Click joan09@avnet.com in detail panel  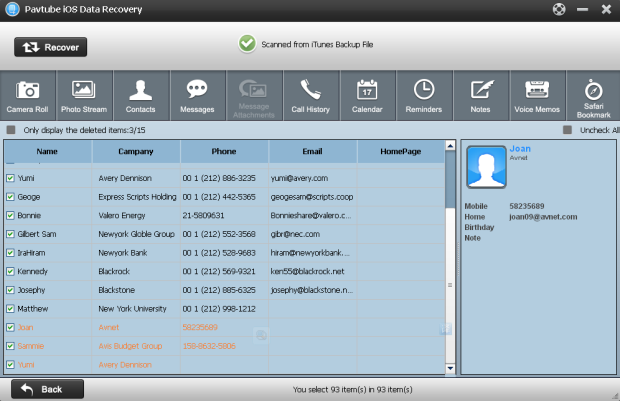click(x=543, y=217)
